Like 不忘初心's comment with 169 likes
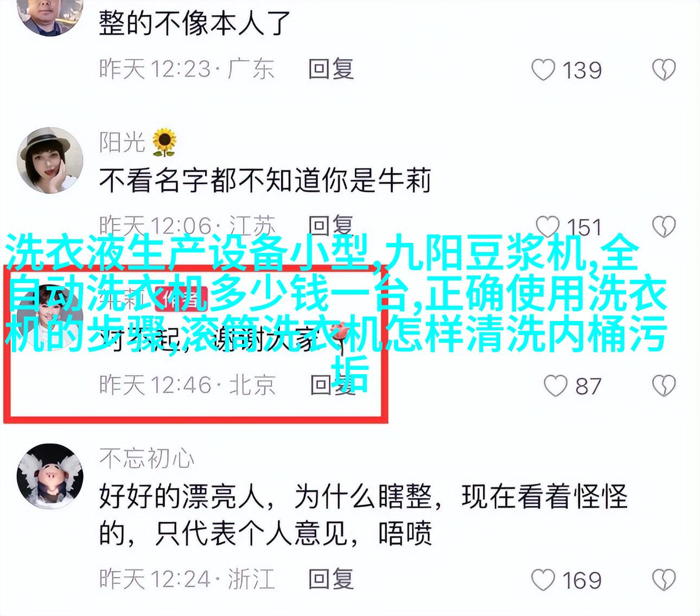 coord(543,580)
